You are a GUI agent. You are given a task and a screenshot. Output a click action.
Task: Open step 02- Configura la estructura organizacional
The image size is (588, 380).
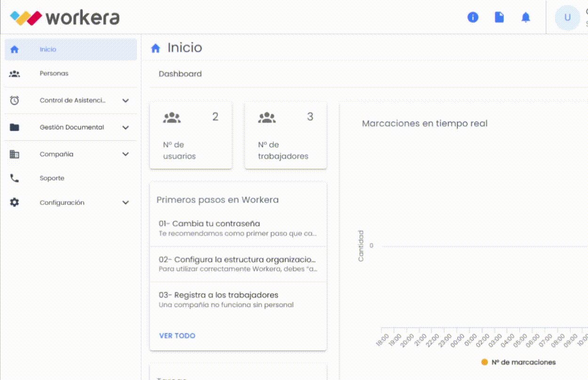(x=238, y=264)
